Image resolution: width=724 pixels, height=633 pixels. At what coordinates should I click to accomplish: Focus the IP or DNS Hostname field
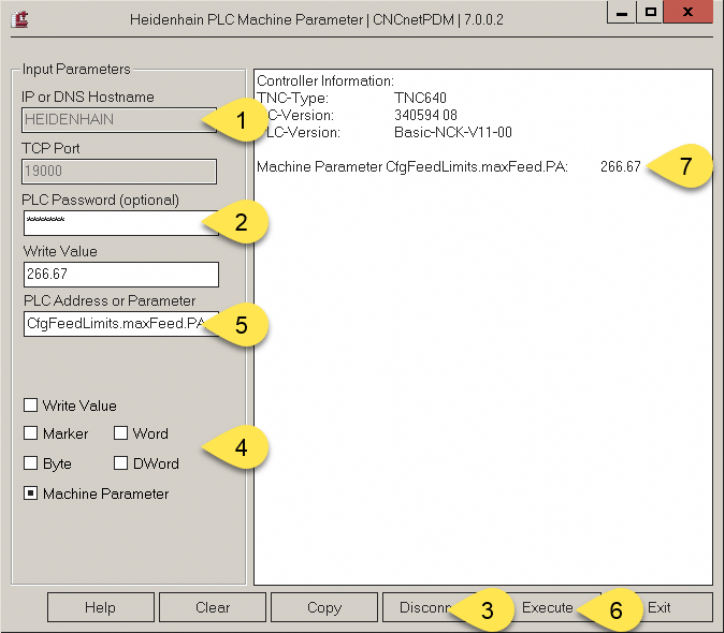pos(119,120)
